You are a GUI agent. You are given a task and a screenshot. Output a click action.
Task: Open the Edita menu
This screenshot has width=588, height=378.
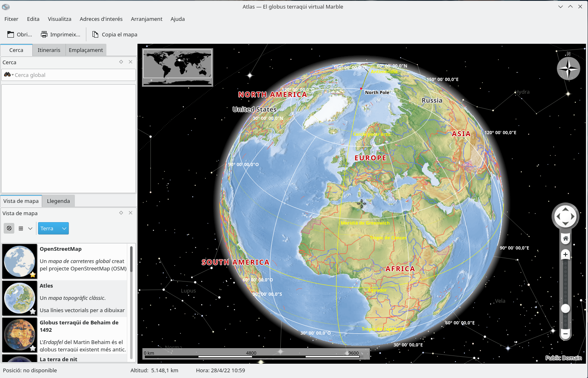pos(33,19)
